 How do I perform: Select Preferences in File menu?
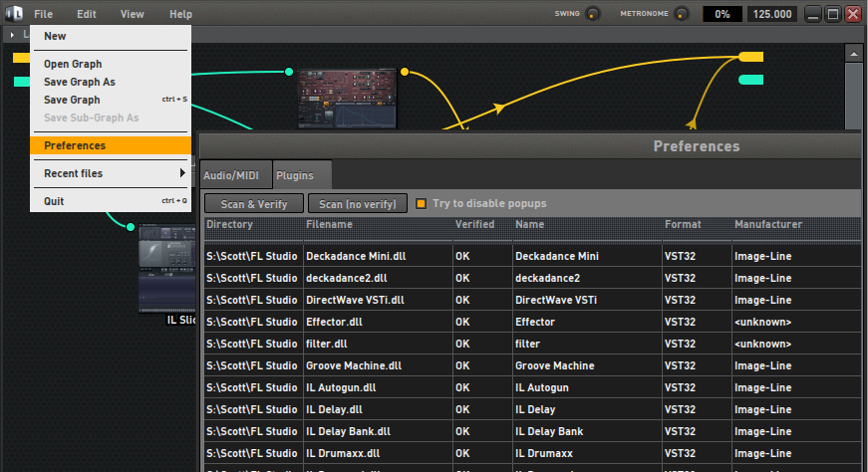pos(111,145)
